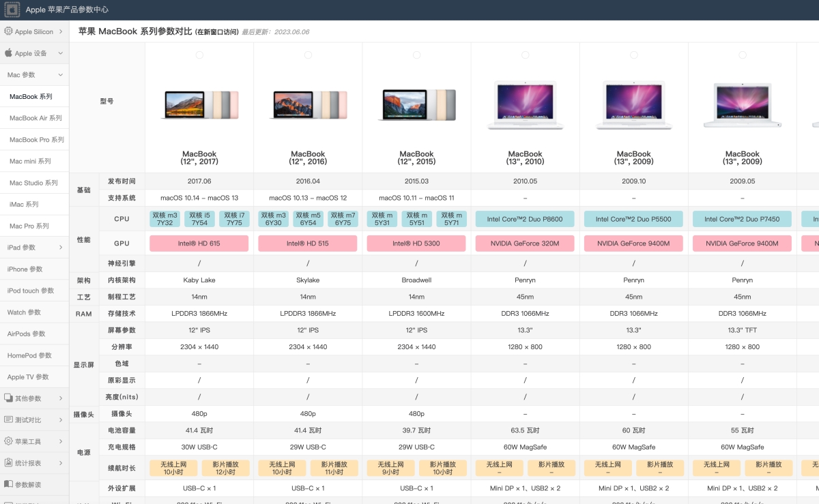Open iPod touch 参数 in sidebar
The image size is (819, 504).
click(34, 291)
